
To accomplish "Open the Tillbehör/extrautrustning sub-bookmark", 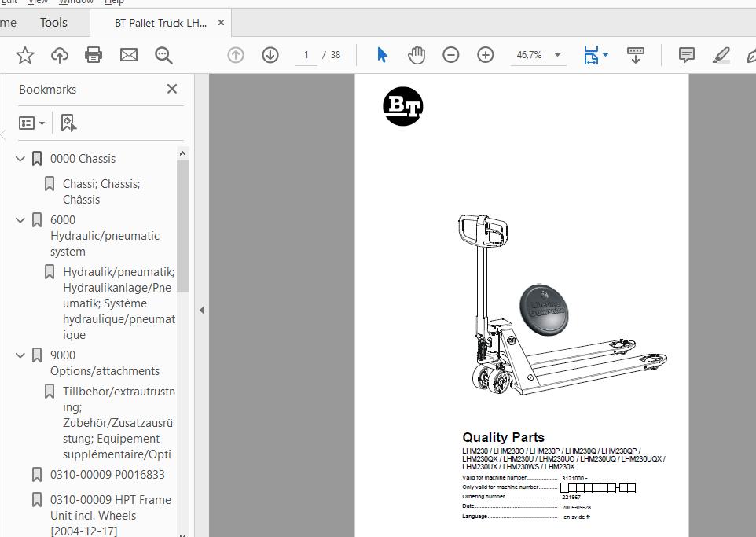I will click(119, 423).
